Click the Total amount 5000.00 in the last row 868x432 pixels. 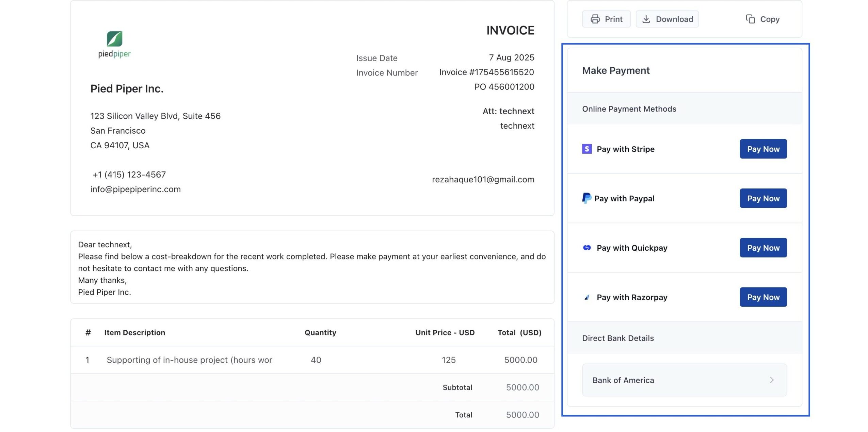pos(522,415)
